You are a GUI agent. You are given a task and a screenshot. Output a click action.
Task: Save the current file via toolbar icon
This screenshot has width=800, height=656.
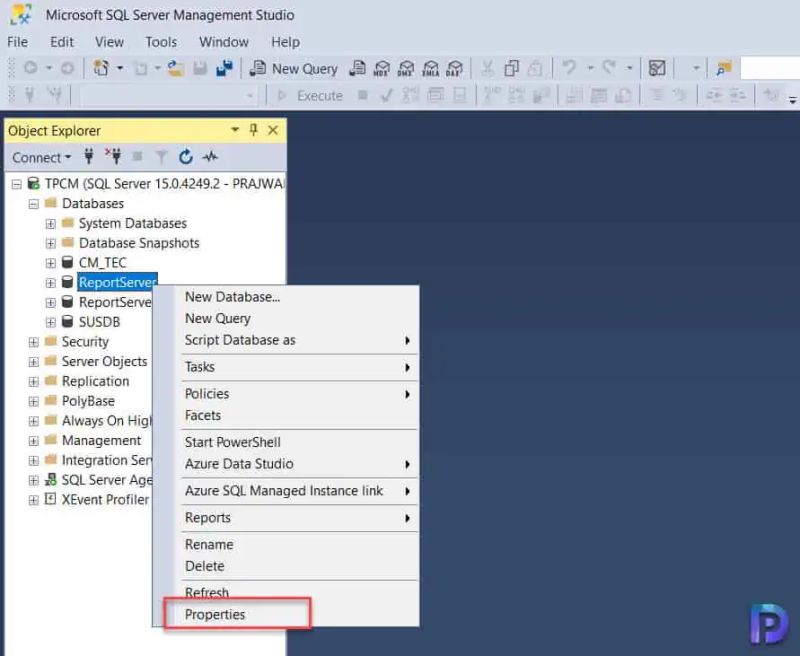[x=198, y=68]
